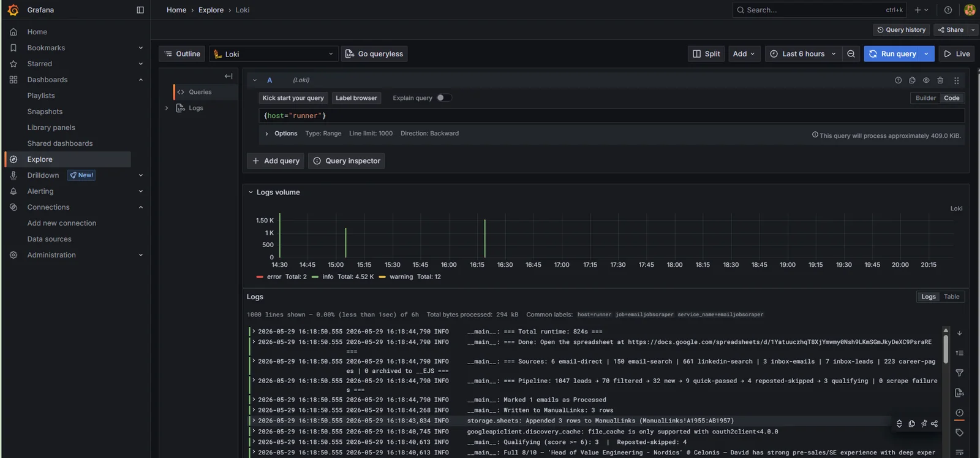Copy the hovered log line
The image size is (980, 458).
click(911, 424)
